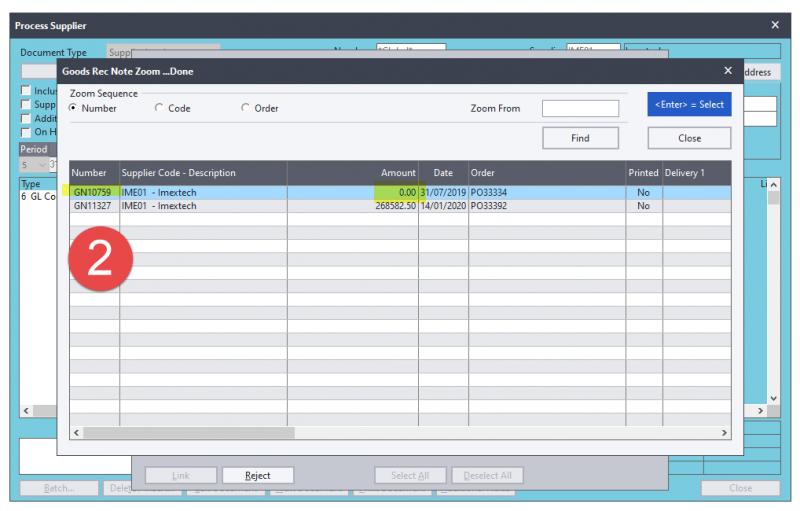Viewport: 800px width, 511px height.
Task: Click the Zoom From input field
Action: coord(580,108)
